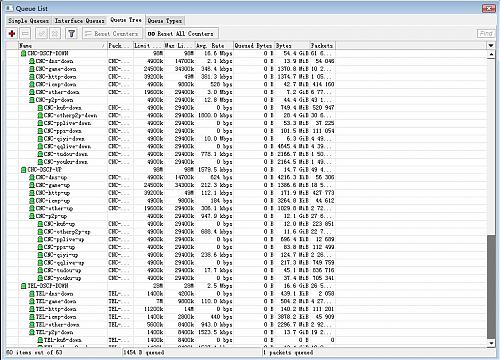Click the green icon beside CNC-pplive-down
This screenshot has height=360, width=500.
click(40, 123)
